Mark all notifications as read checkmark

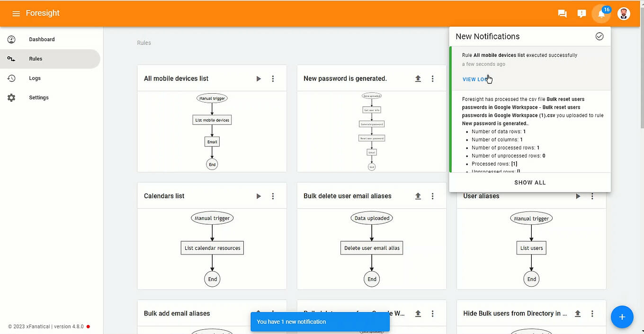click(x=599, y=36)
